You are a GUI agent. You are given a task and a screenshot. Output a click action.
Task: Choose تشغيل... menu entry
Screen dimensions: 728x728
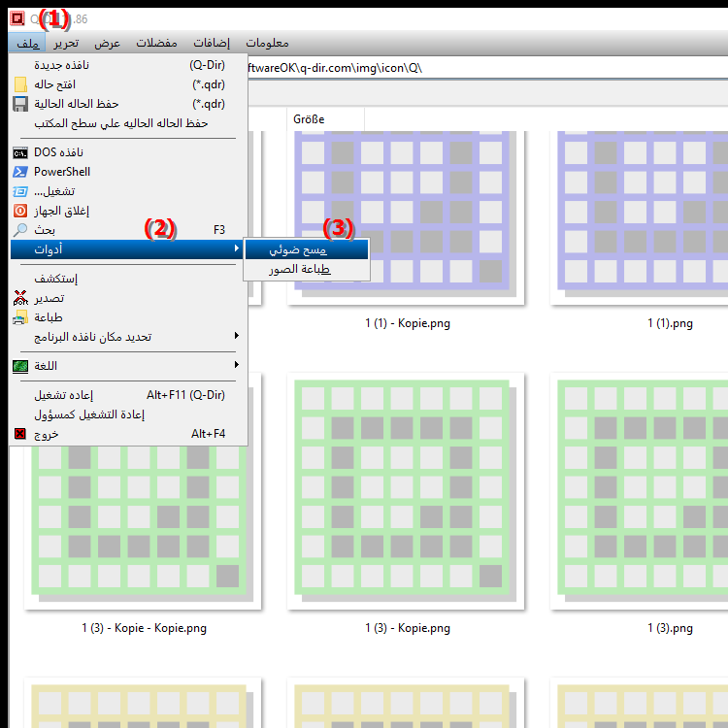click(x=128, y=191)
